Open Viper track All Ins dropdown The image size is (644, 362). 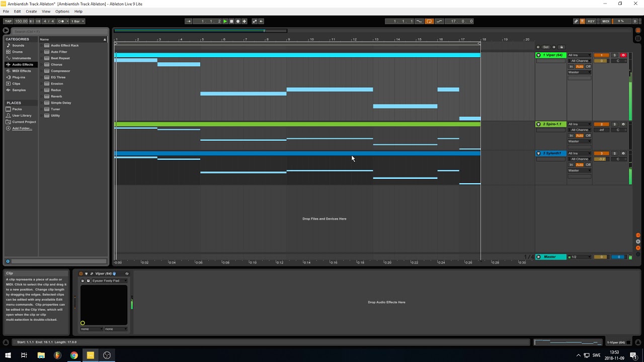point(580,55)
